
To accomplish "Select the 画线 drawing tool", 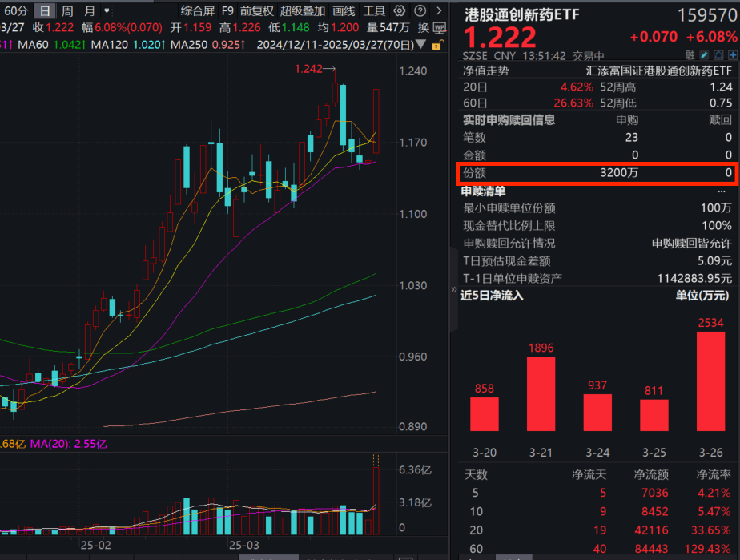I will point(344,11).
